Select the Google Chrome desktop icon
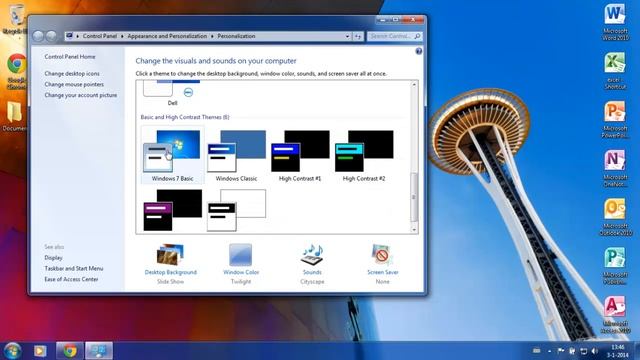 16,71
